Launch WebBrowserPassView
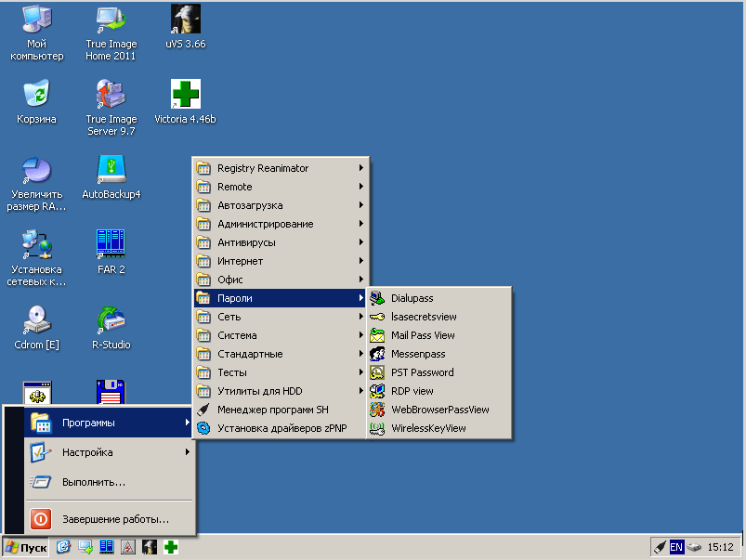 click(x=439, y=410)
